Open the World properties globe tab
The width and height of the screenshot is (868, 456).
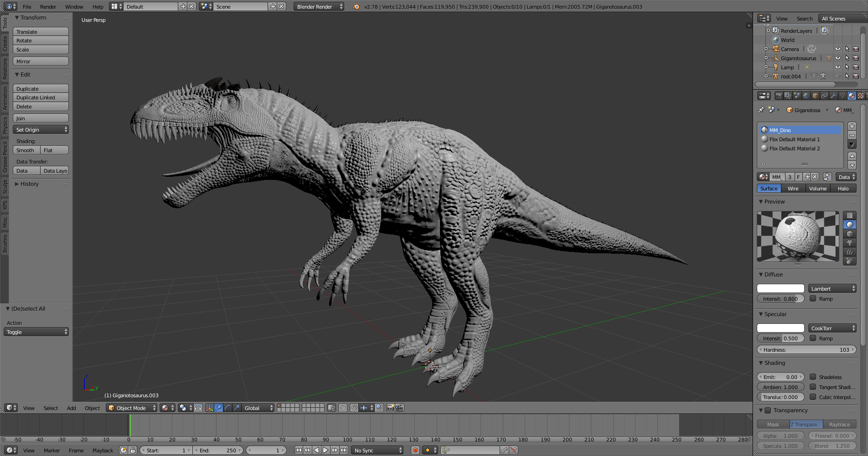pyautogui.click(x=806, y=96)
